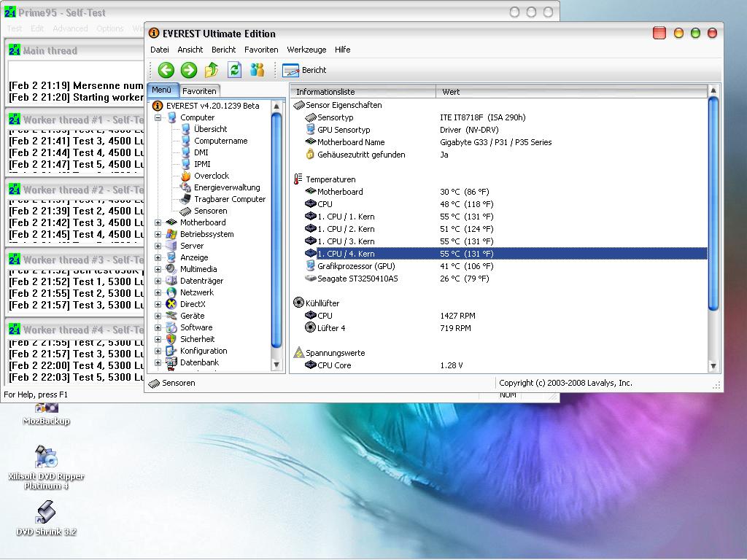
Task: Switch to the Menü tab
Action: pos(162,90)
